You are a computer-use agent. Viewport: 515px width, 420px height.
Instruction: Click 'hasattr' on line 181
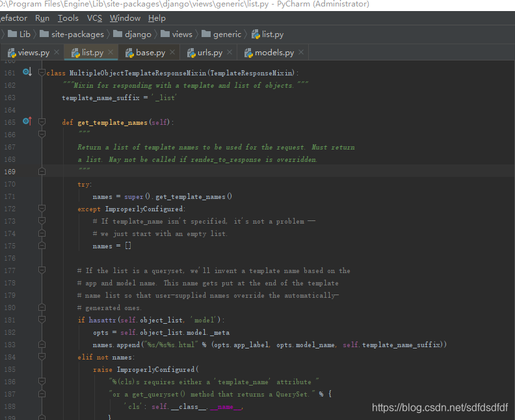click(102, 320)
